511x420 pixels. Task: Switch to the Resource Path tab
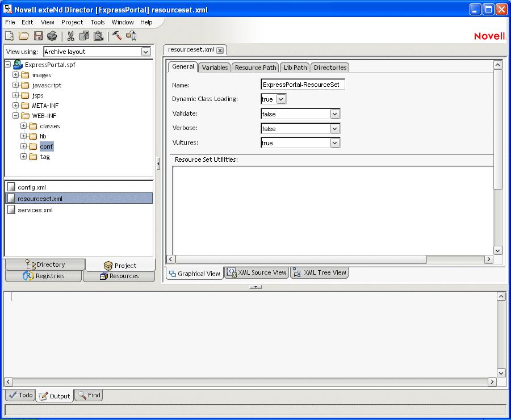point(256,68)
